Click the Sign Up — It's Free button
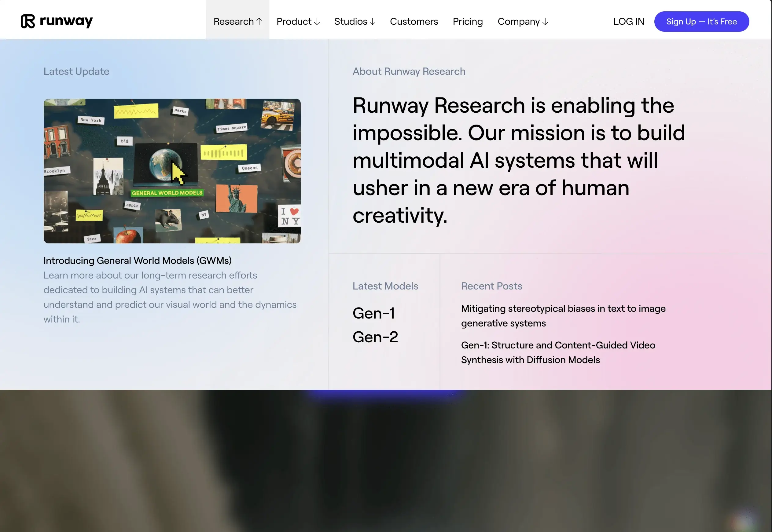The height and width of the screenshot is (532, 772). pyautogui.click(x=701, y=21)
